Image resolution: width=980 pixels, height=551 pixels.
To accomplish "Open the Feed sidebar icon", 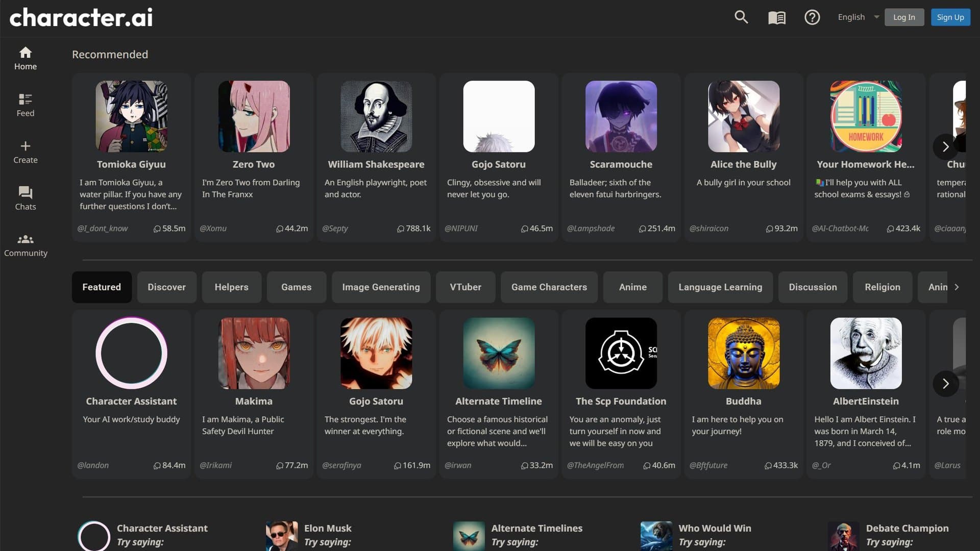I will click(26, 105).
